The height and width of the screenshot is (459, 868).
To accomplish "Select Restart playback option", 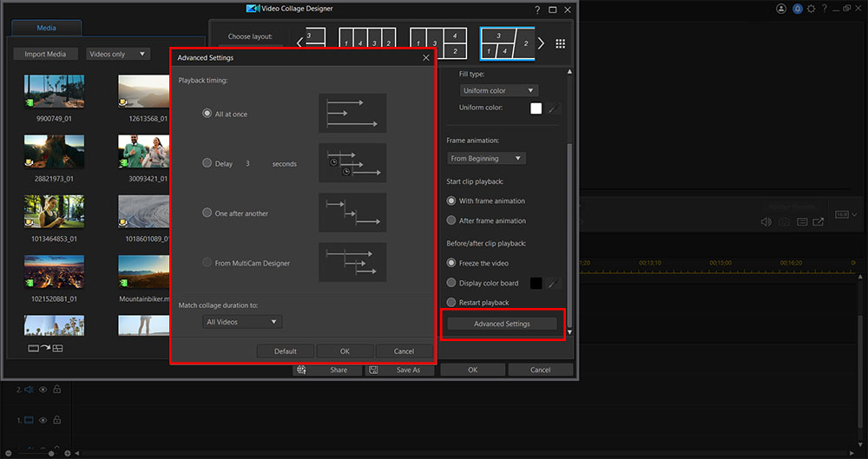I will [x=451, y=302].
